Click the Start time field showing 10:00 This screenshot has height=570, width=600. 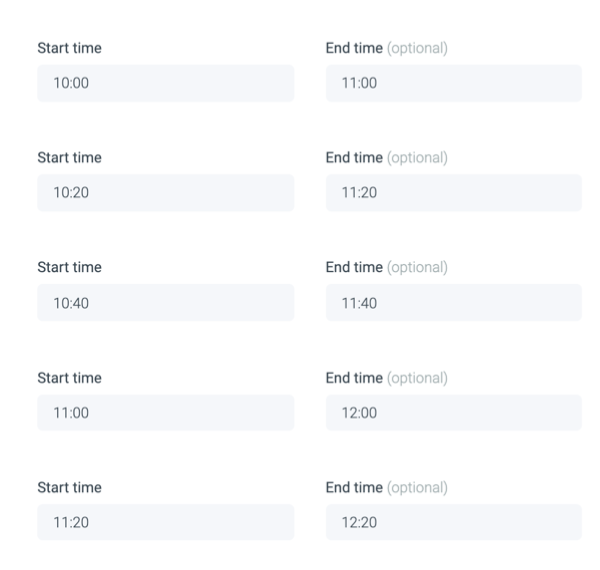click(x=165, y=83)
